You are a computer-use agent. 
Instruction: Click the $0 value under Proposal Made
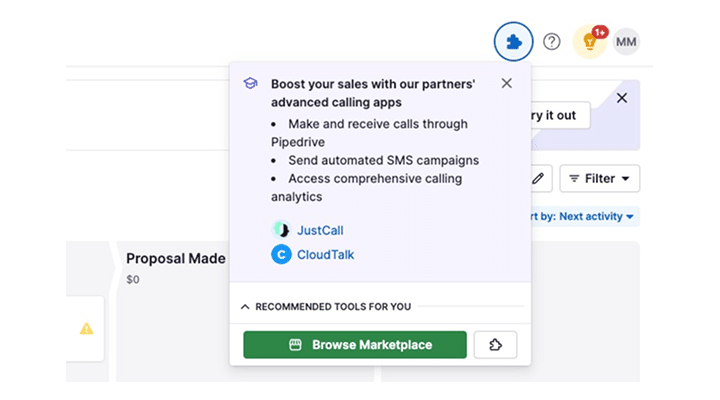click(x=133, y=279)
